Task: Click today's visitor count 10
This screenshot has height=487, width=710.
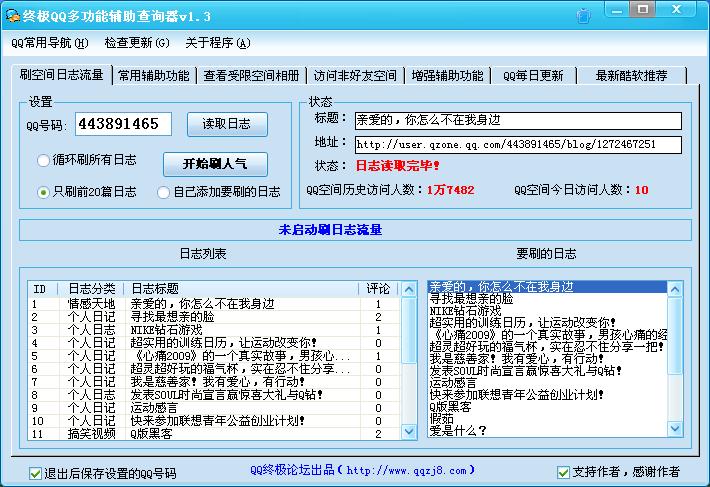Action: pyautogui.click(x=642, y=190)
